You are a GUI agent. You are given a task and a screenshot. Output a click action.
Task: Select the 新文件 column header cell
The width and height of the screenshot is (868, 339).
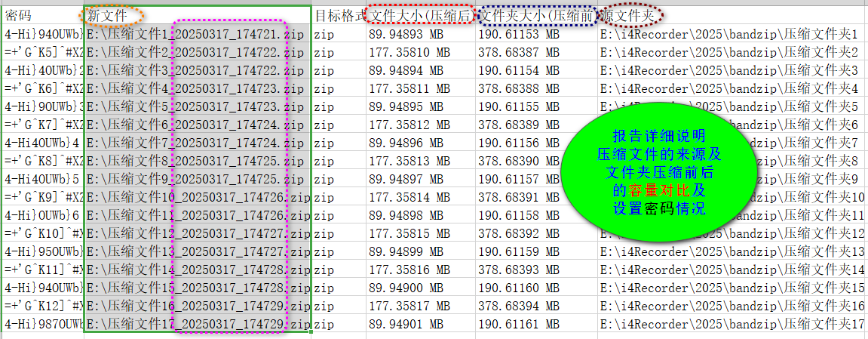198,16
